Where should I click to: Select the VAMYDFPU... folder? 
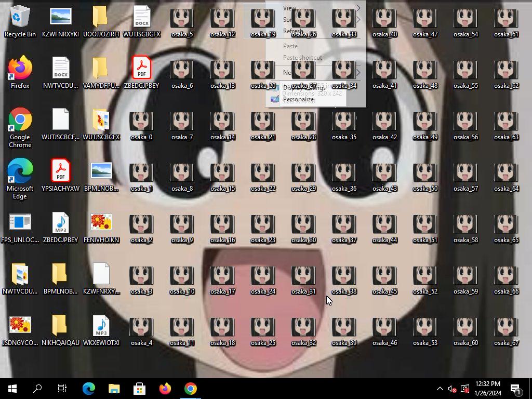pyautogui.click(x=101, y=72)
